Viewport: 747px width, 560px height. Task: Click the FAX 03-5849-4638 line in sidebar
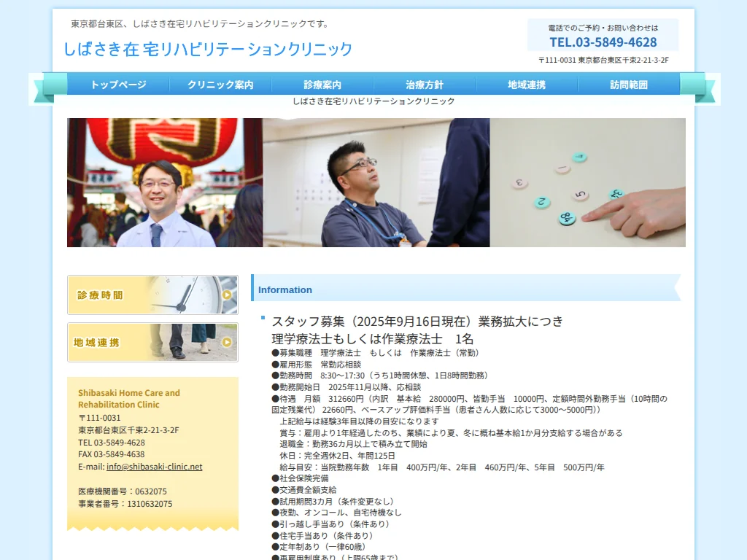(112, 454)
